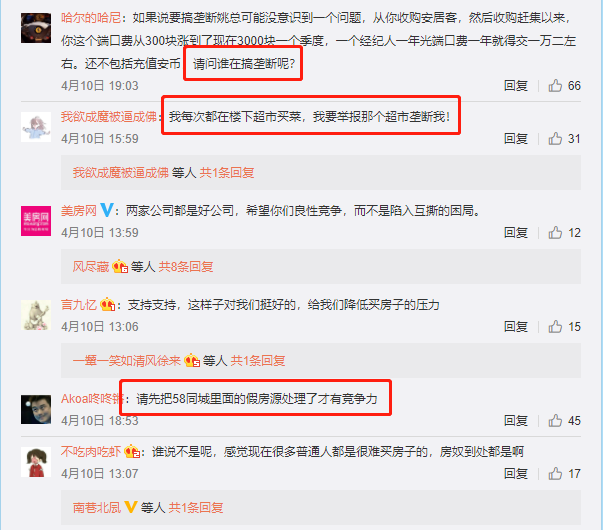Viewport: 603px width, 530px height.
Task: Click 美房网's blue V verification badge
Action: click(x=107, y=210)
